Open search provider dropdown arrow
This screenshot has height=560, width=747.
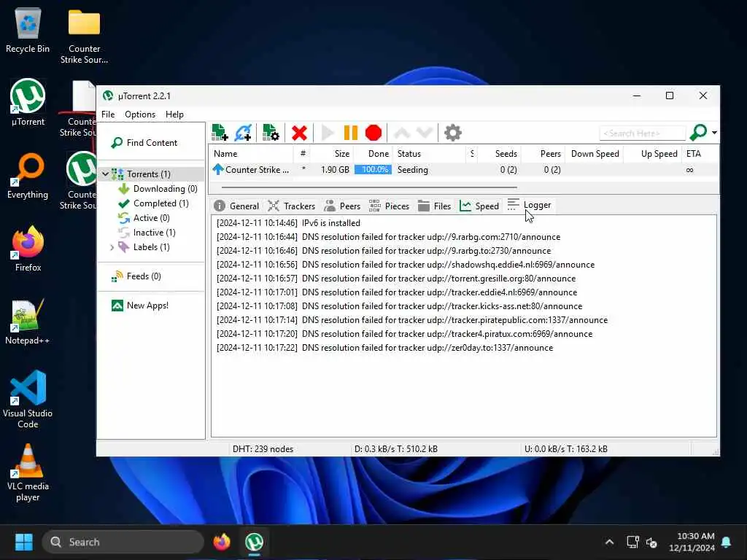pyautogui.click(x=714, y=133)
